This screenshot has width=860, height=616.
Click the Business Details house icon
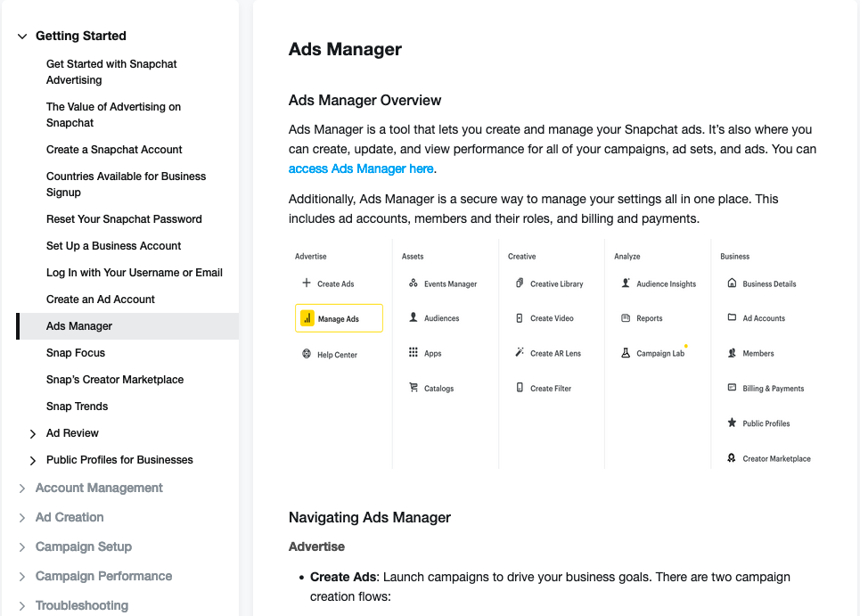[x=732, y=283]
